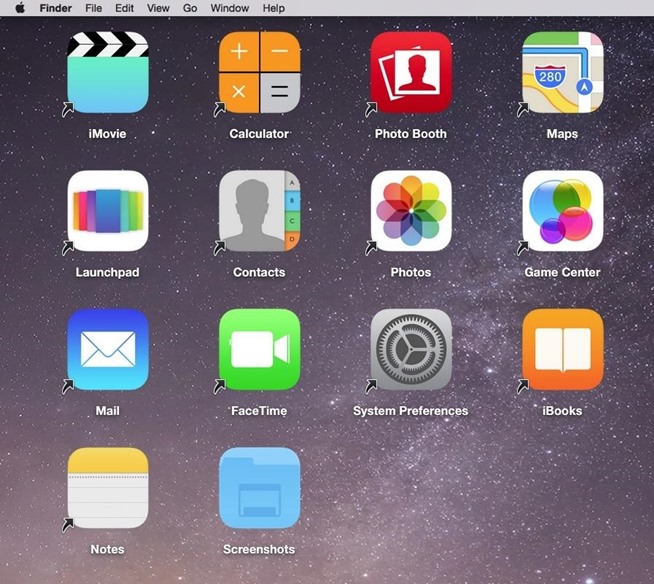This screenshot has width=654, height=584.
Task: Open the File menu
Action: [x=94, y=8]
